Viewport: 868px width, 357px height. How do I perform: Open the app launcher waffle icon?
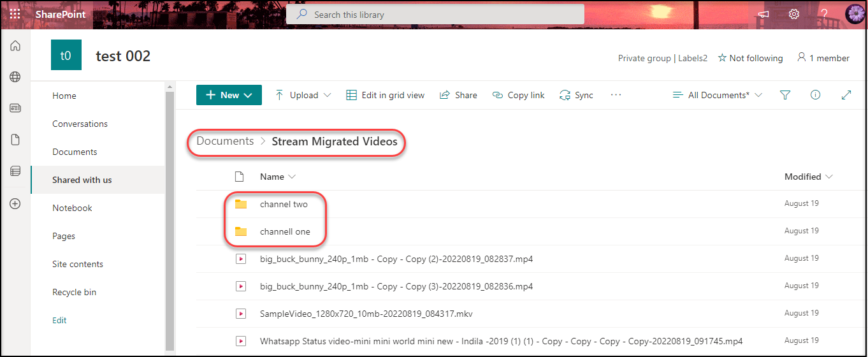click(x=15, y=14)
